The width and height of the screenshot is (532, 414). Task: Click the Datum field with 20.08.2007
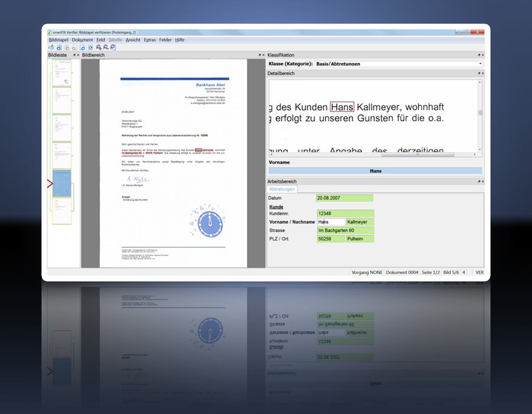(x=345, y=198)
